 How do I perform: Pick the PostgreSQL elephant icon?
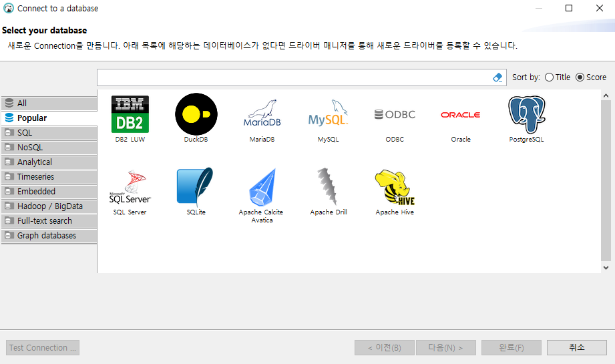click(526, 114)
